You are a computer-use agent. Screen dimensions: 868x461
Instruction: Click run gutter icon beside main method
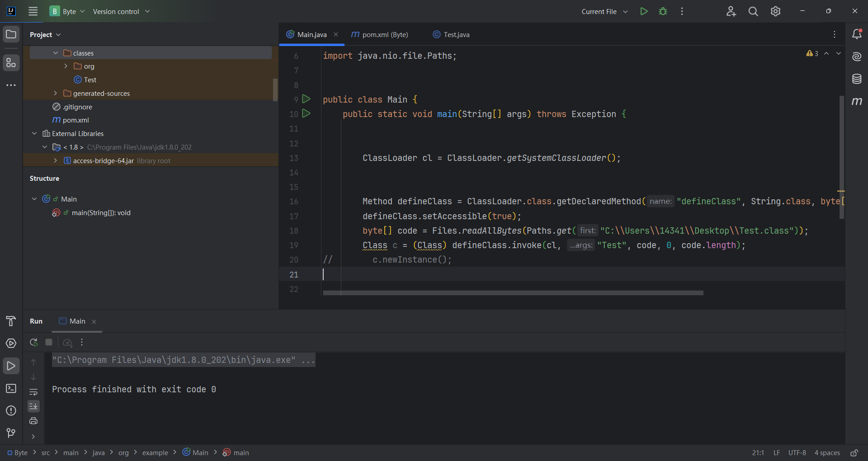pyautogui.click(x=307, y=113)
